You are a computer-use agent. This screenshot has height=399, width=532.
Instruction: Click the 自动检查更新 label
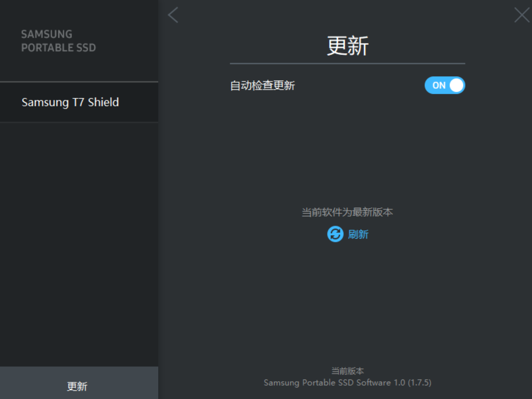[262, 86]
